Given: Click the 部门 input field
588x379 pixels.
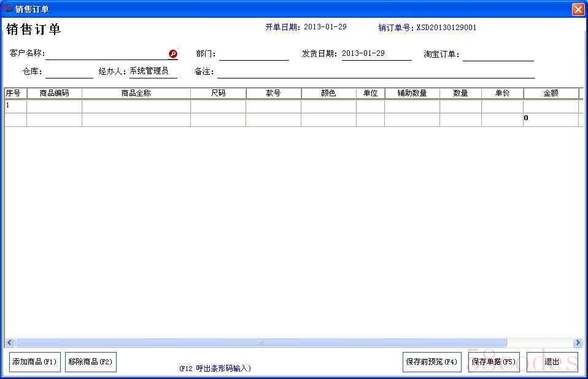Looking at the screenshot, I should point(253,55).
